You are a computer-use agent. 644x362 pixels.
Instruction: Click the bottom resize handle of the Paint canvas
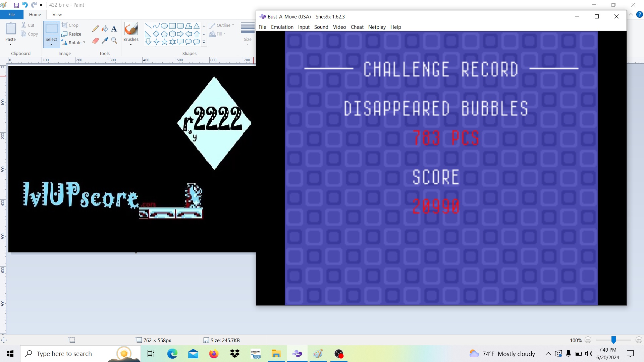tap(136, 253)
